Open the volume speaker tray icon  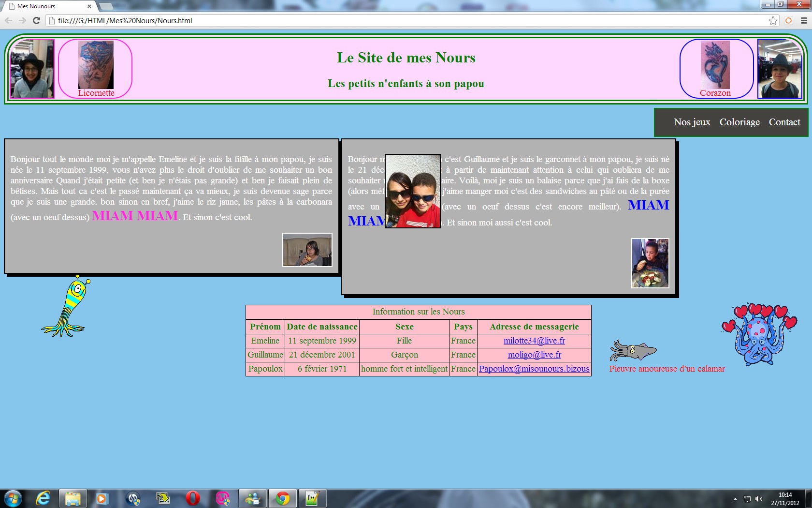click(x=759, y=499)
